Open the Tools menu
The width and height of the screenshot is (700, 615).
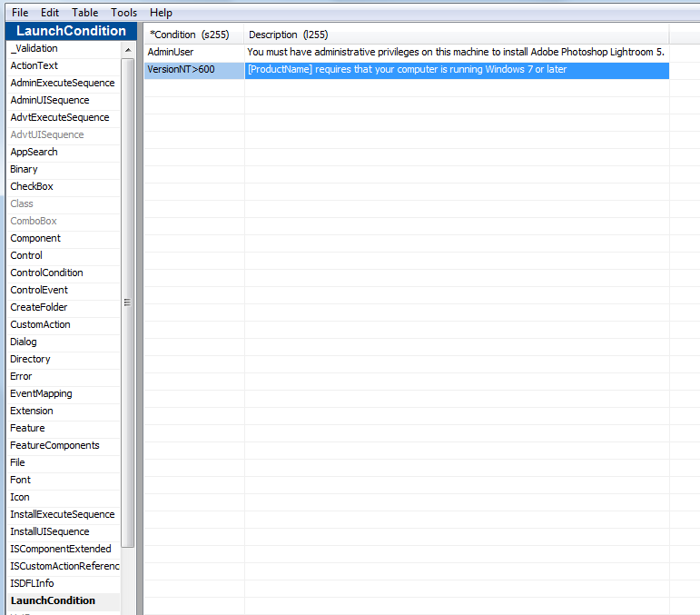124,13
